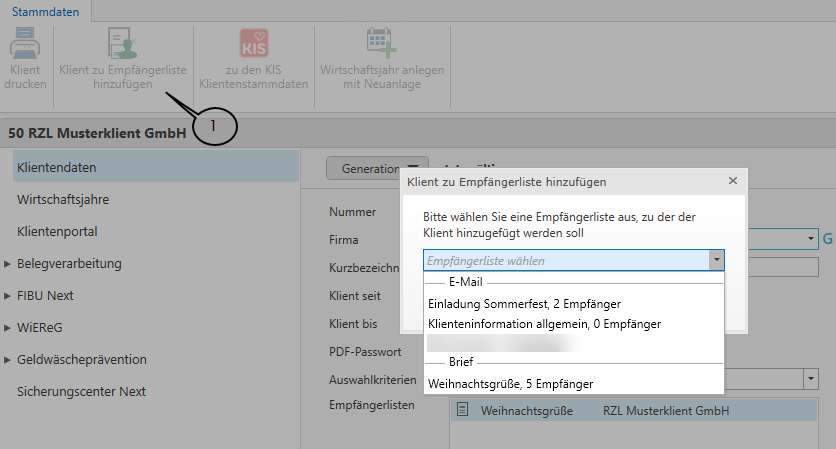Expand the FIBU Next tree node

tap(8, 296)
